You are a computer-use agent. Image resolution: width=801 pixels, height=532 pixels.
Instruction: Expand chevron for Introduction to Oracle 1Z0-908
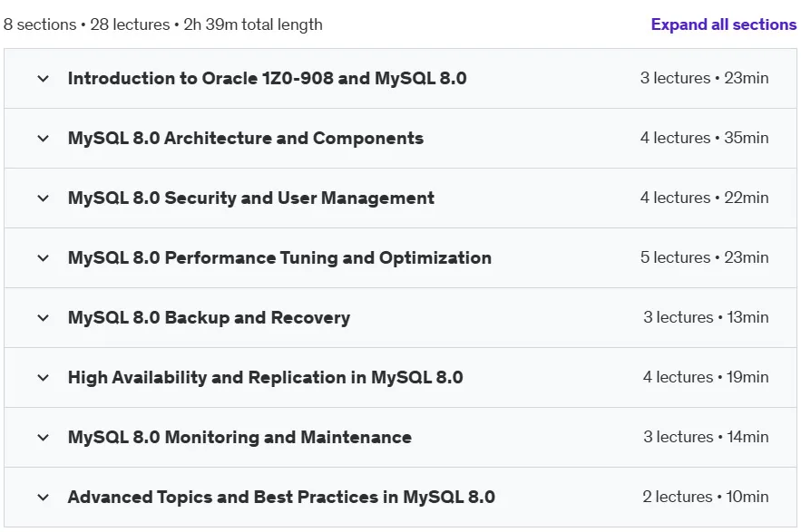(x=44, y=79)
